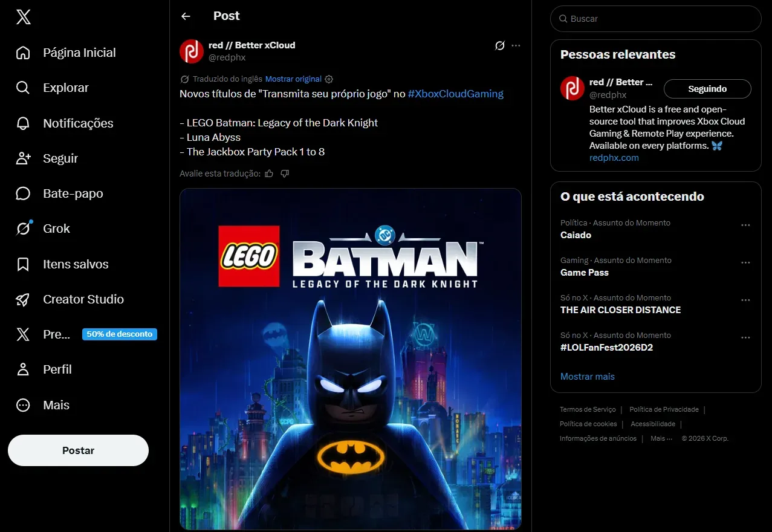772x532 pixels.
Task: Open Informações de anúncios footer link
Action: [x=598, y=438]
